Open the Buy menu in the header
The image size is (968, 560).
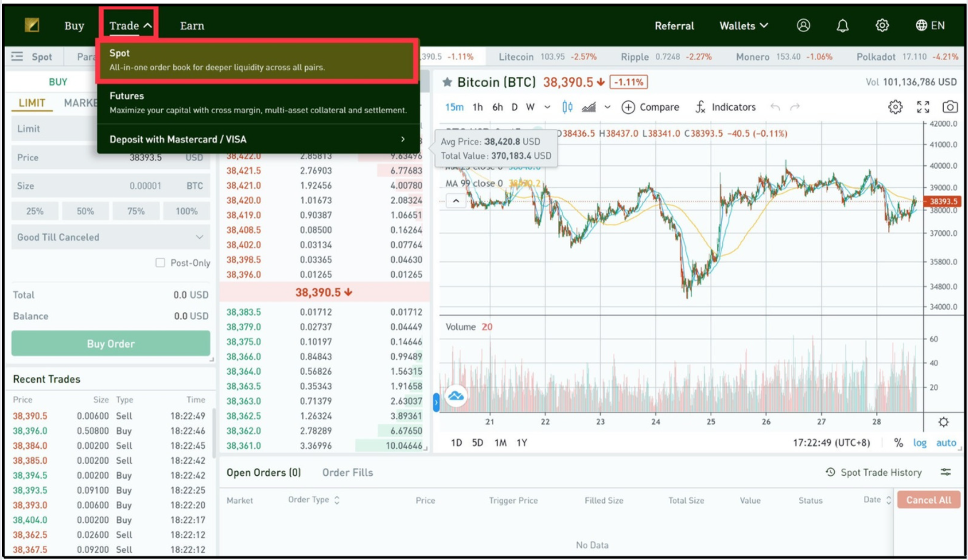[74, 26]
